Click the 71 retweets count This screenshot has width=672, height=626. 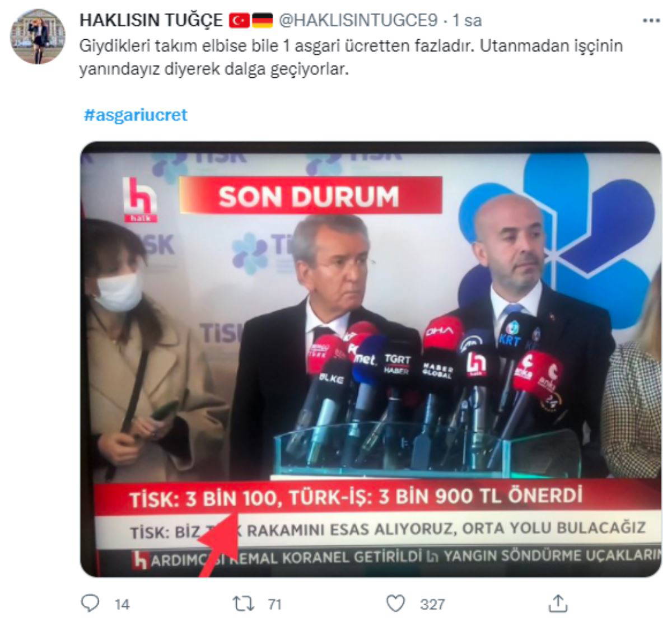274,604
